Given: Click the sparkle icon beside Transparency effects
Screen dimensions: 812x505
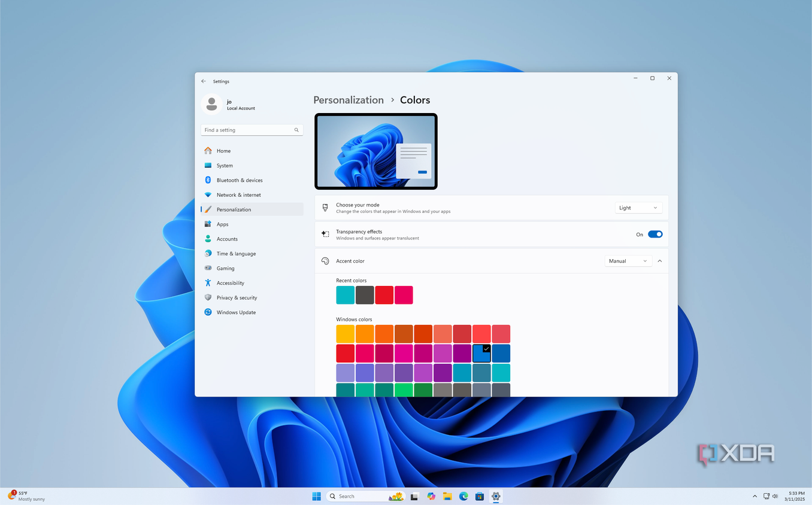Looking at the screenshot, I should click(x=325, y=235).
